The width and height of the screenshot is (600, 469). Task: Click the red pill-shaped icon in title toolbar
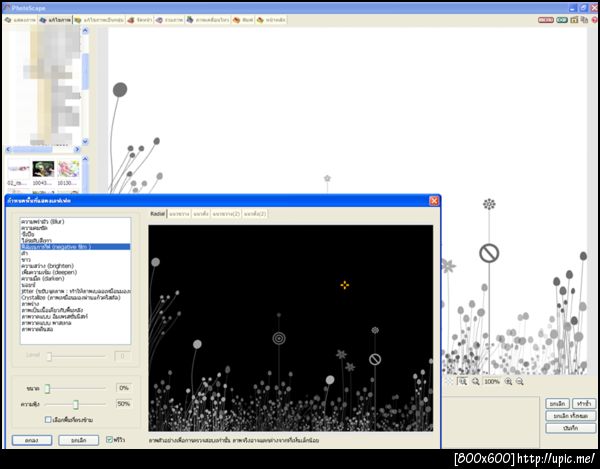pyautogui.click(x=546, y=20)
